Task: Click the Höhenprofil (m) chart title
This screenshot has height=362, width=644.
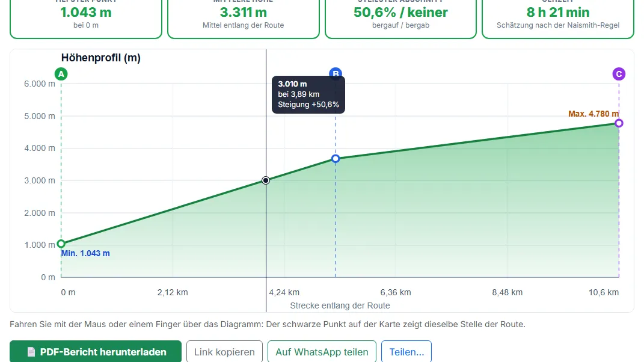Action: pos(100,58)
